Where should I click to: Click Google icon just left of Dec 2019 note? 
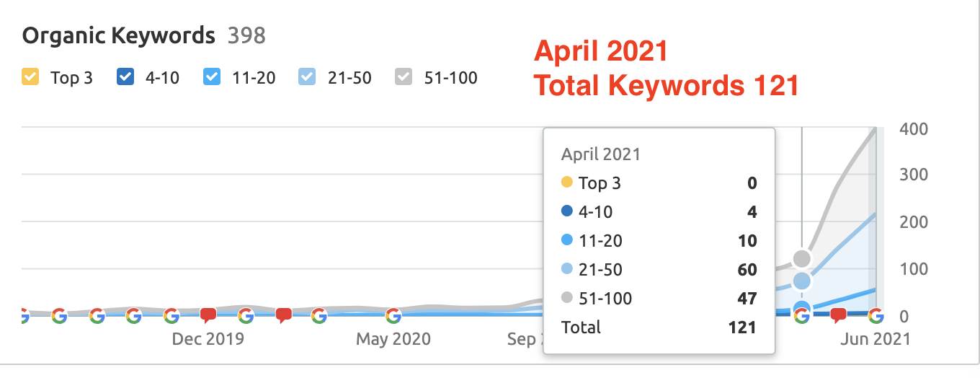coord(171,315)
